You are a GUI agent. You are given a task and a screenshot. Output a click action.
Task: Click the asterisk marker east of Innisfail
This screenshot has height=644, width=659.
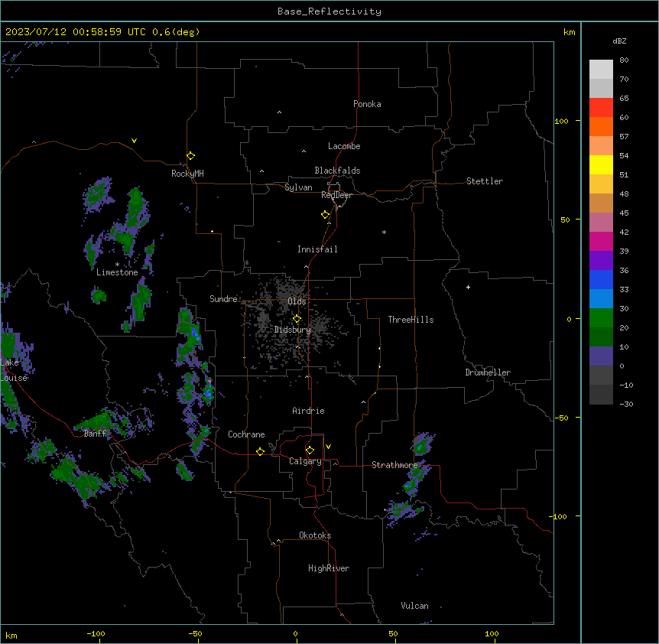384,232
